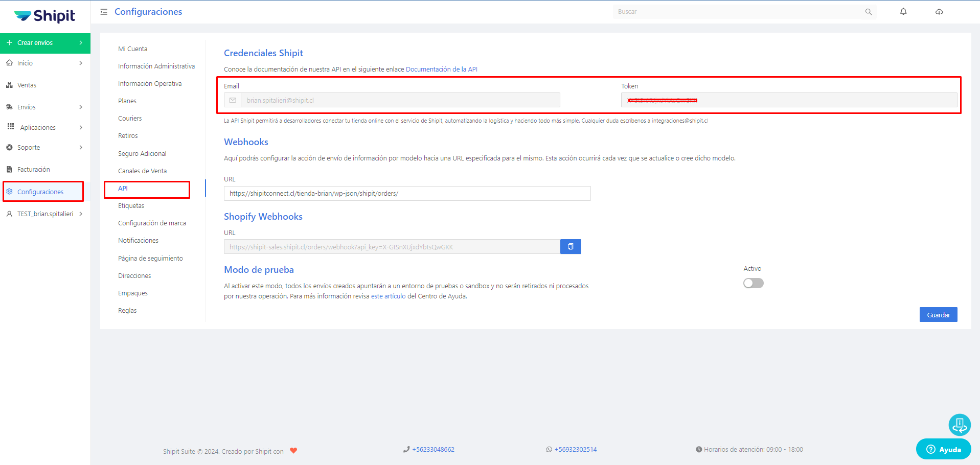Click phone number +56233048662
The image size is (980, 465).
(433, 449)
